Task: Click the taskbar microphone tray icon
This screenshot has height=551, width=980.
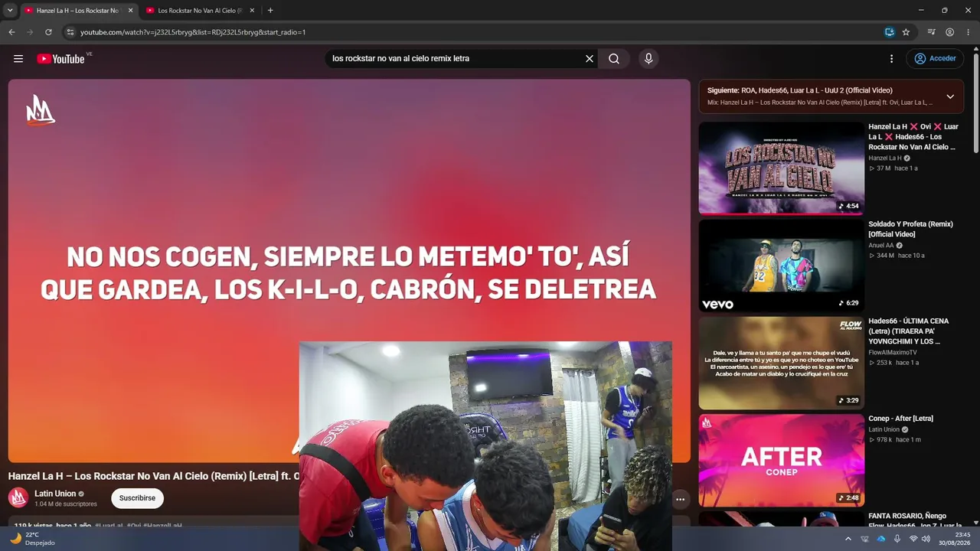Action: pos(897,539)
